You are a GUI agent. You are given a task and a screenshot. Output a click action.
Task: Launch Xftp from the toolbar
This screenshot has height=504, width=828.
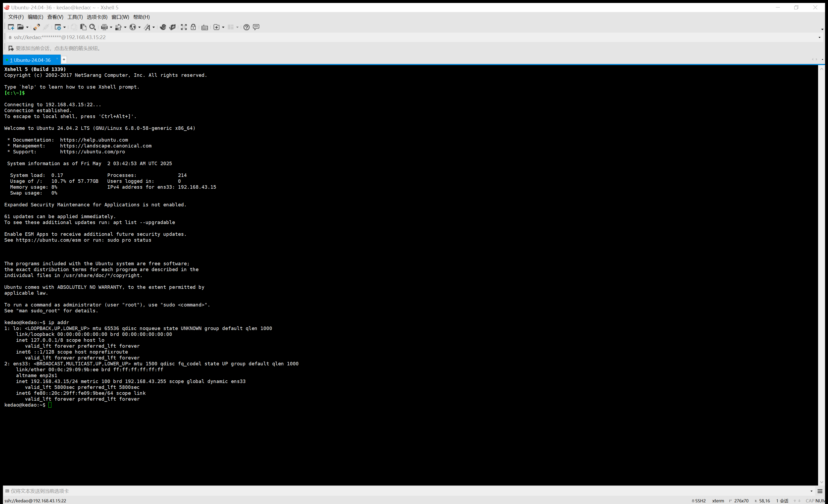pos(172,27)
